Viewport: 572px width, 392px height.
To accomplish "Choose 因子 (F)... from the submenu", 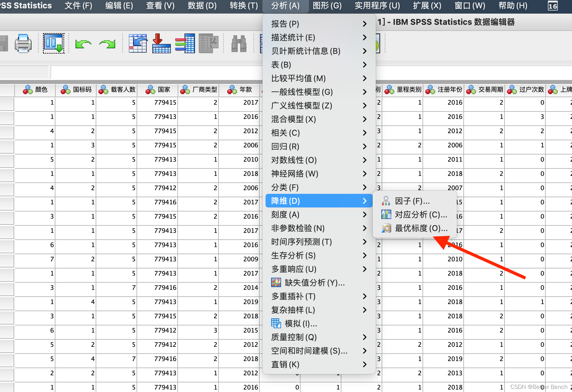I will tap(415, 201).
